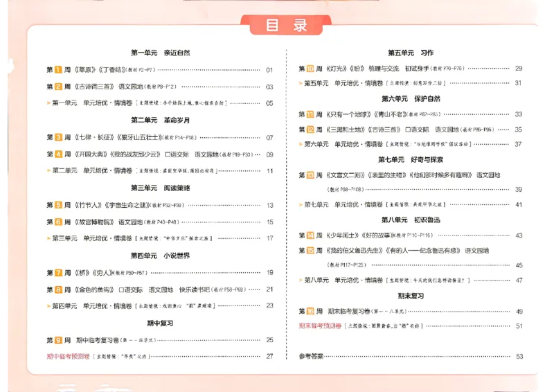Open the 参考答案 entry

[411, 356]
